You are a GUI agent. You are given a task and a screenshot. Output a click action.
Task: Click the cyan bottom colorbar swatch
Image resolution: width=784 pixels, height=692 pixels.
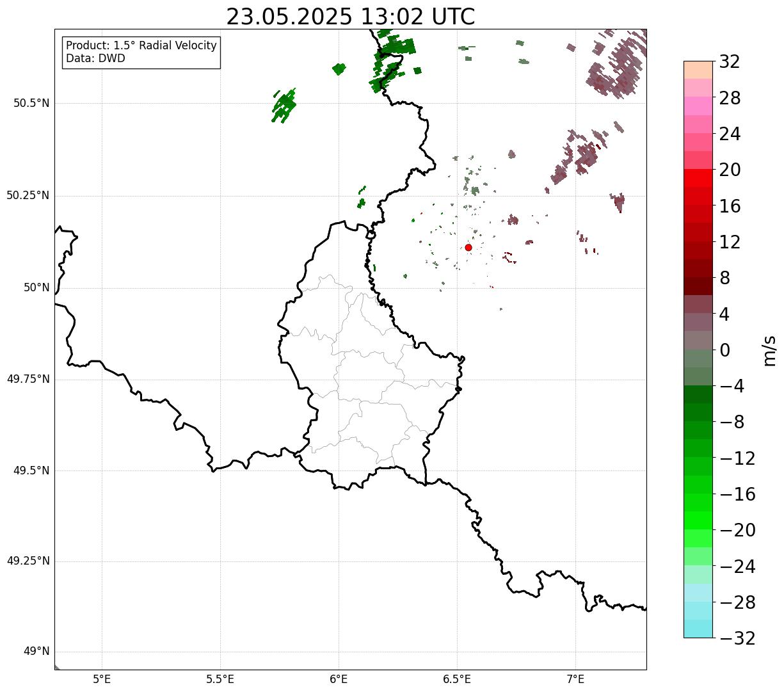tap(698, 629)
